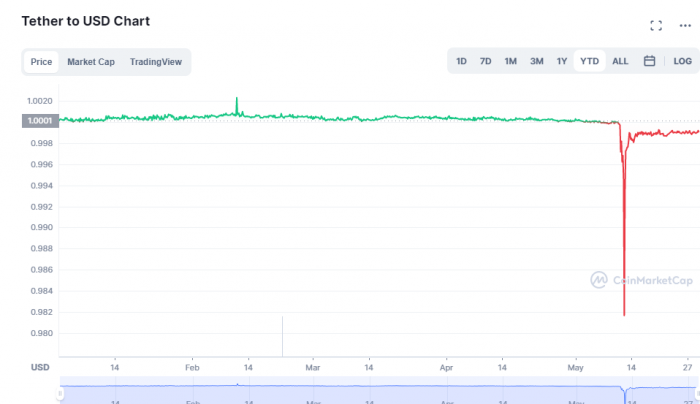The height and width of the screenshot is (404, 700).
Task: Switch to the TradingView tab
Action: tap(156, 62)
